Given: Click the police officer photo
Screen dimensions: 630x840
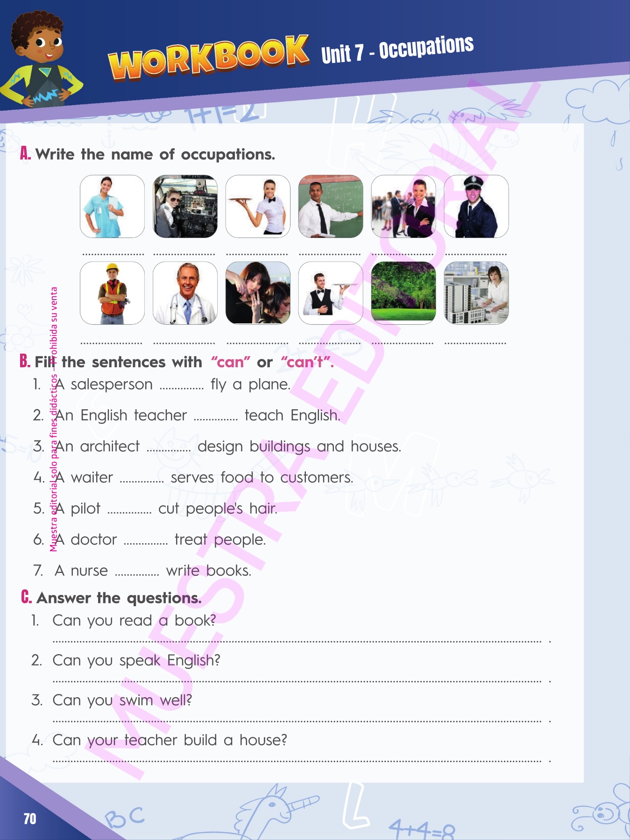Looking at the screenshot, I should click(x=476, y=206).
